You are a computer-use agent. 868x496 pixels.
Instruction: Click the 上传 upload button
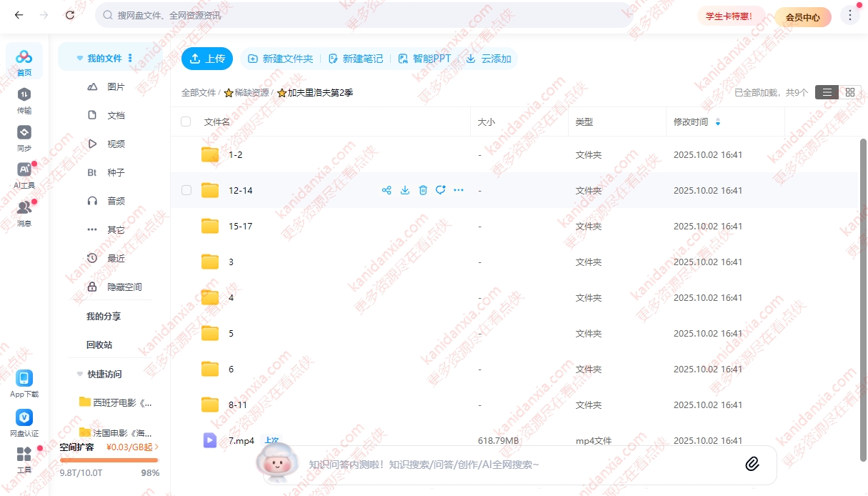coord(207,59)
